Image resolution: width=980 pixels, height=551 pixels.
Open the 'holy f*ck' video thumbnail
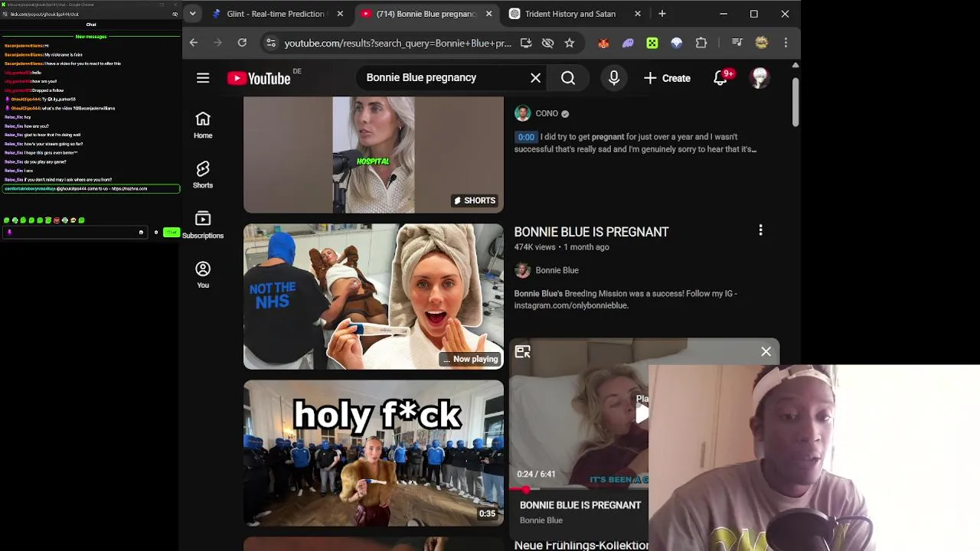(374, 453)
